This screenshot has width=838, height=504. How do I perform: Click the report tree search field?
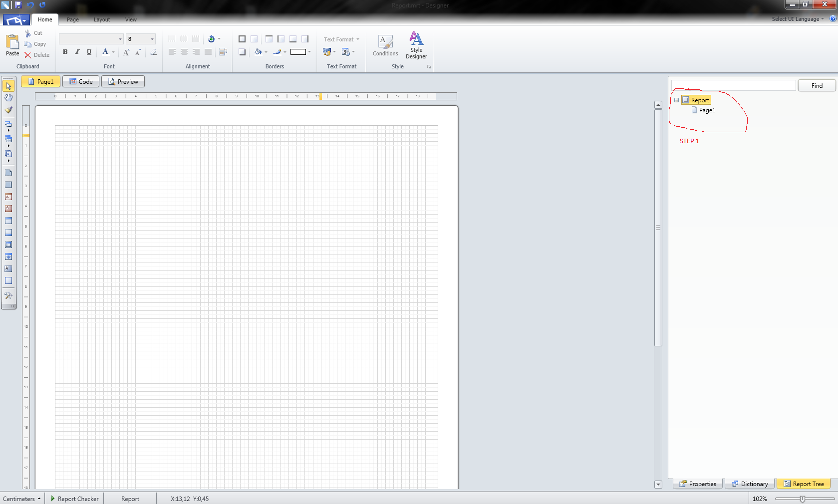(733, 86)
